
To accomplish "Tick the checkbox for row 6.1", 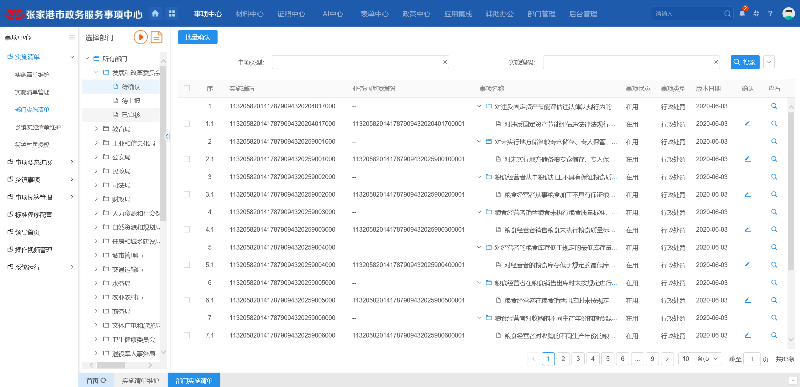I will coord(187,300).
